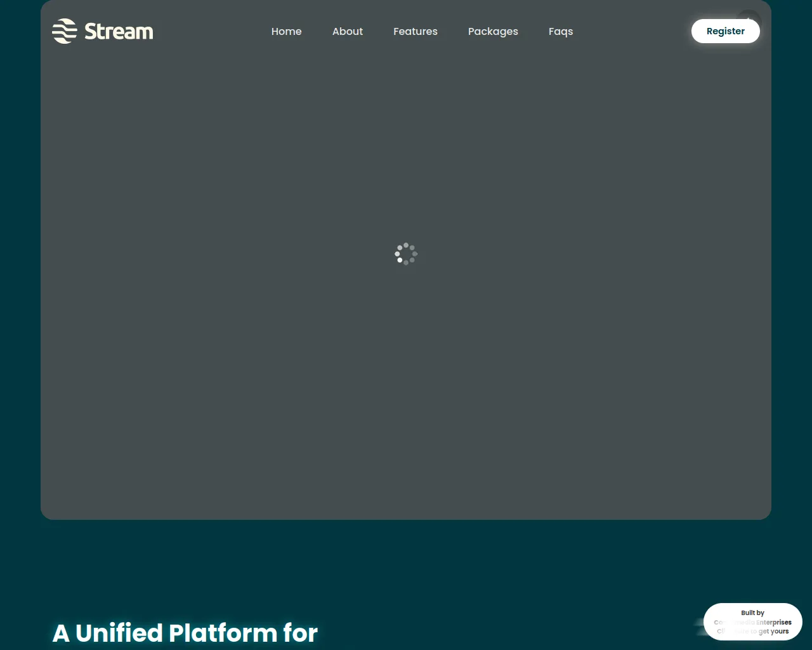Go to the Home page
Viewport: 812px width, 650px height.
click(286, 31)
